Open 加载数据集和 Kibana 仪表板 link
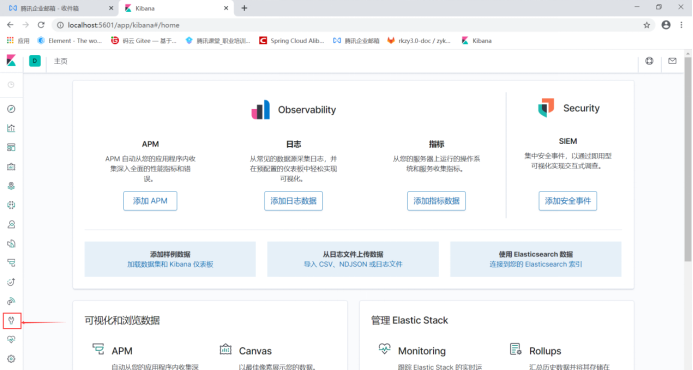 tap(170, 264)
